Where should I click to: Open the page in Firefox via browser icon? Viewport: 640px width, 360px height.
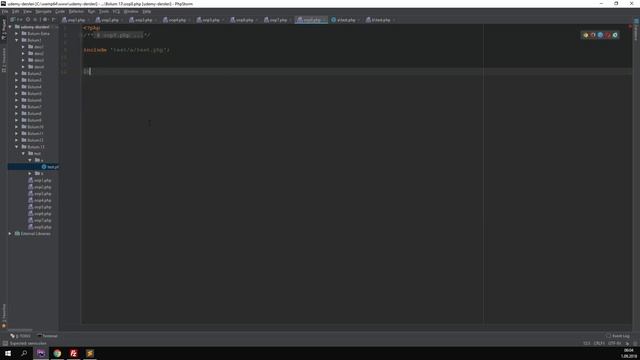593,35
